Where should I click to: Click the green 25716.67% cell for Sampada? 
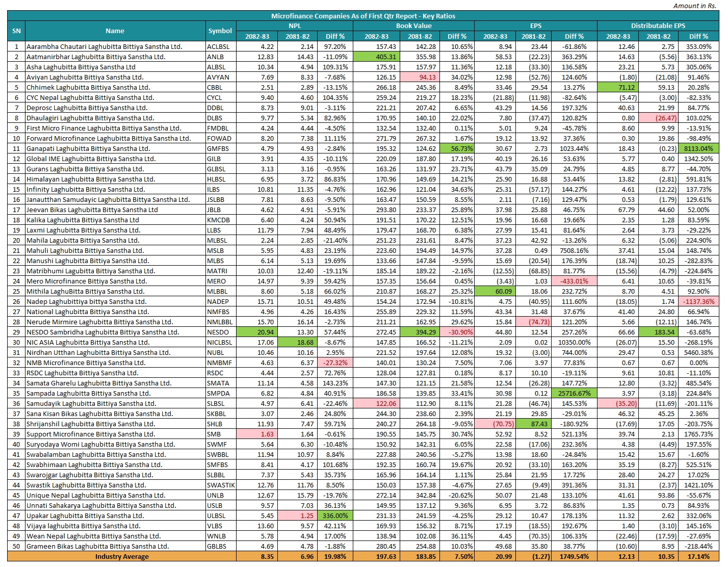pyautogui.click(x=574, y=393)
